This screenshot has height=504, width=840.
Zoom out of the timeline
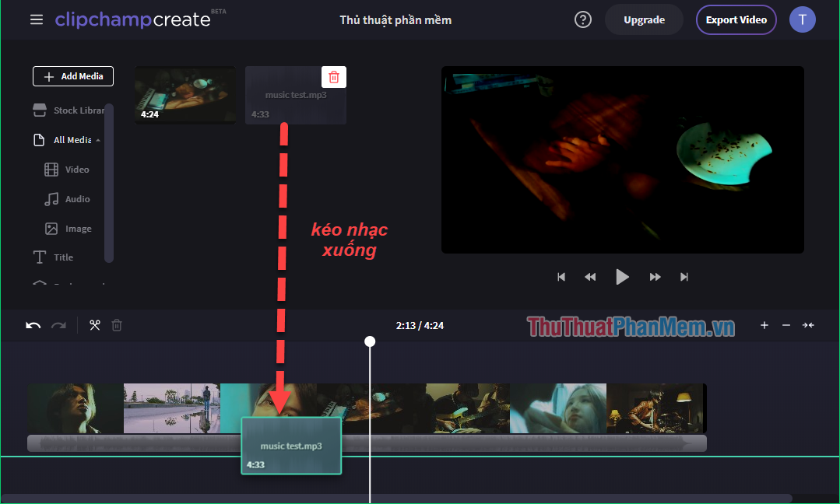tap(786, 325)
